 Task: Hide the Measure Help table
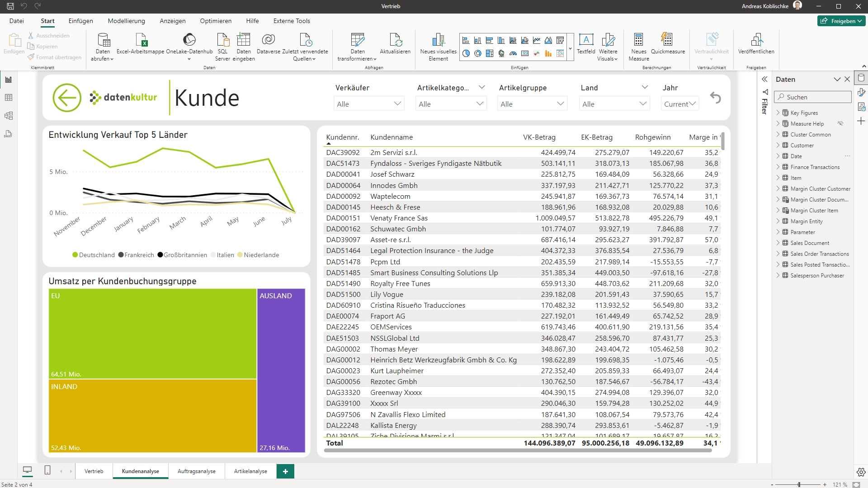840,123
